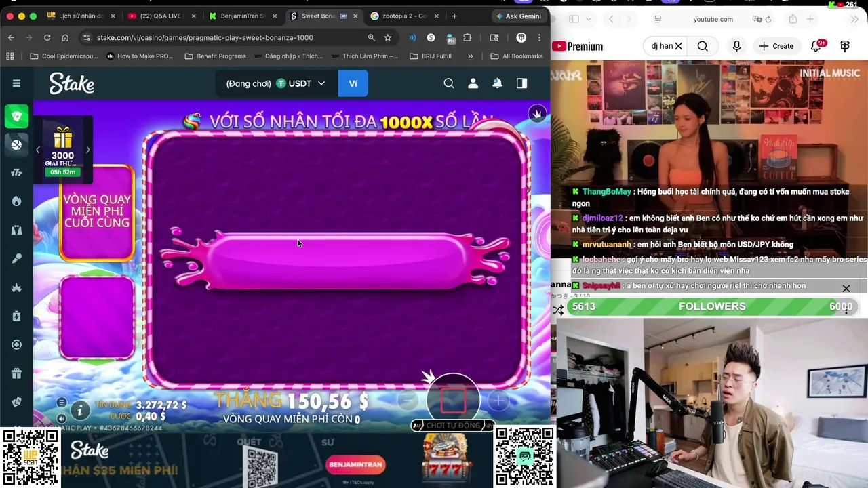Open Benefit Programs bookmark folder
Viewport: 868px width, 488px height.
(x=215, y=56)
